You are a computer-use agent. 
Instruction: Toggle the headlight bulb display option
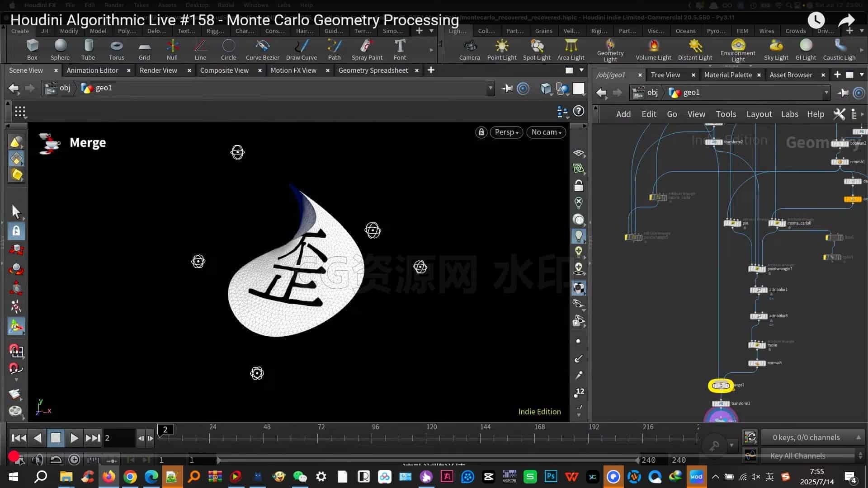pyautogui.click(x=578, y=235)
